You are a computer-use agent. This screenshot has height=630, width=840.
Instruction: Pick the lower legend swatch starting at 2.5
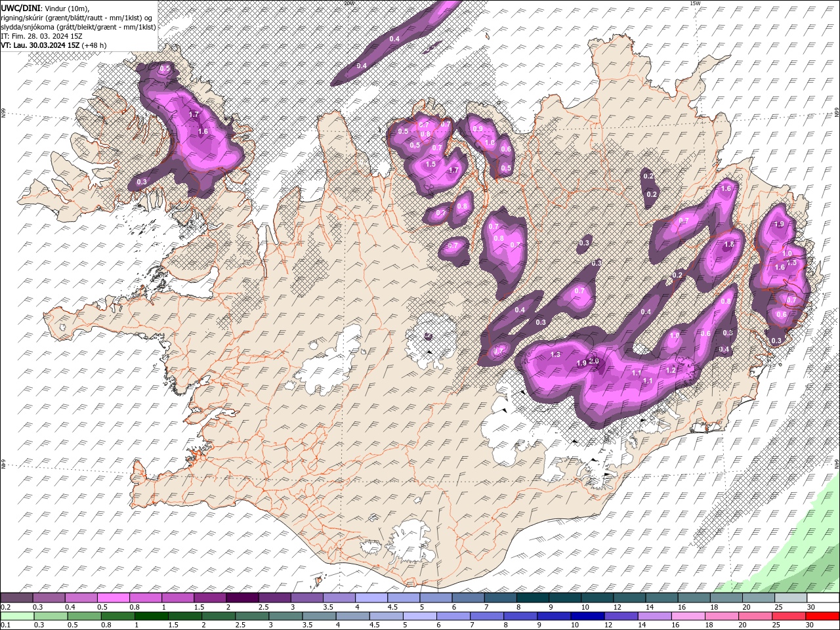[x=252, y=616]
